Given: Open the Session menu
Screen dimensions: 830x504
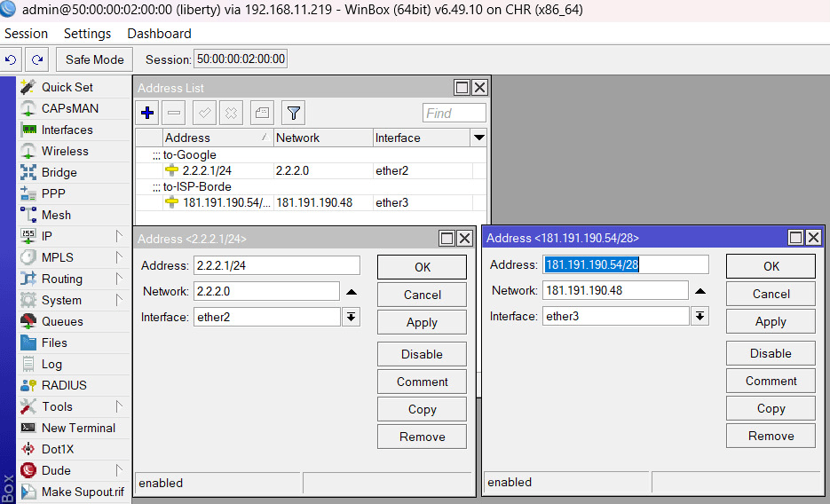Looking at the screenshot, I should pyautogui.click(x=26, y=34).
